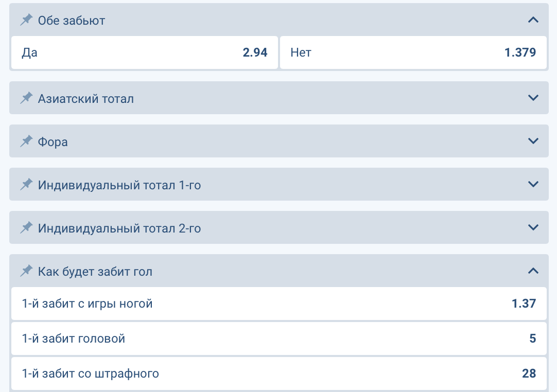The image size is (557, 392).
Task: Pin the Азиатский тотал market
Action: coord(26,98)
